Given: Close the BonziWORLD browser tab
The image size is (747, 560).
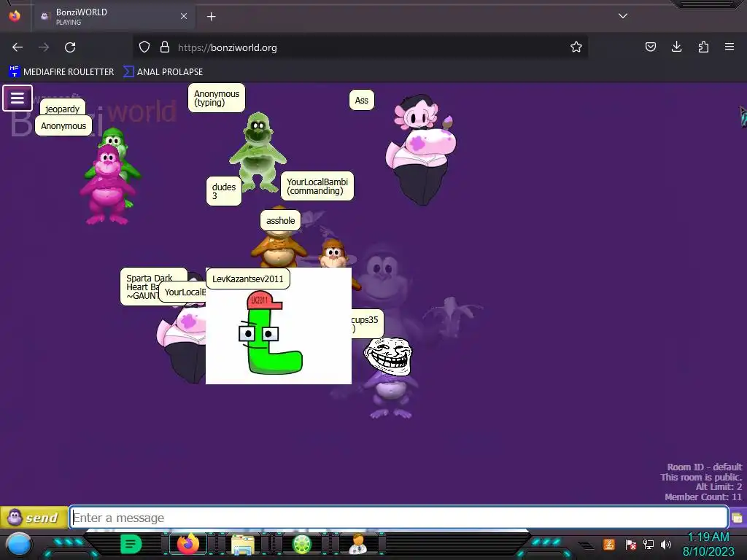Looking at the screenshot, I should click(184, 16).
